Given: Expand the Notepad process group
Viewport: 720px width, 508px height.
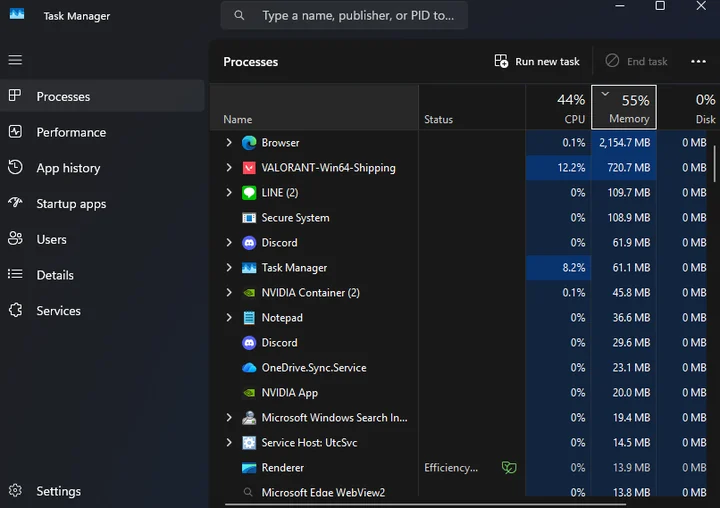Looking at the screenshot, I should pos(229,318).
